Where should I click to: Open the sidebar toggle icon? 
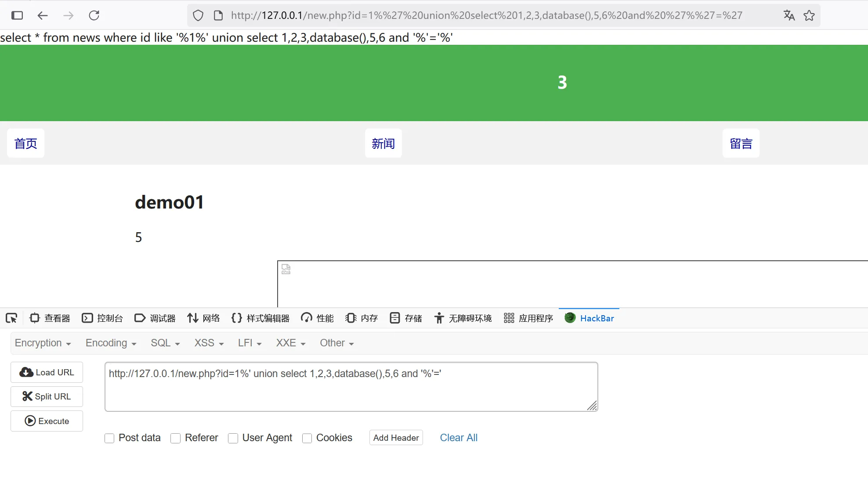tap(17, 15)
